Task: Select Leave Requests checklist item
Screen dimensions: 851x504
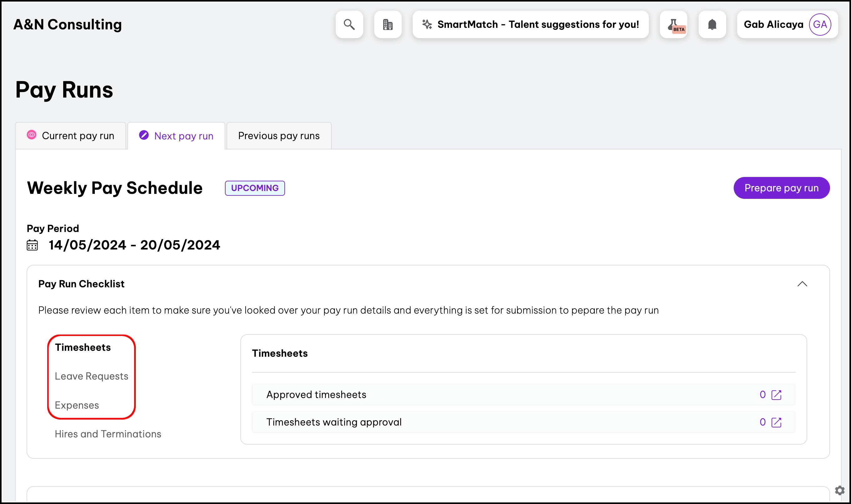Action: (x=91, y=376)
